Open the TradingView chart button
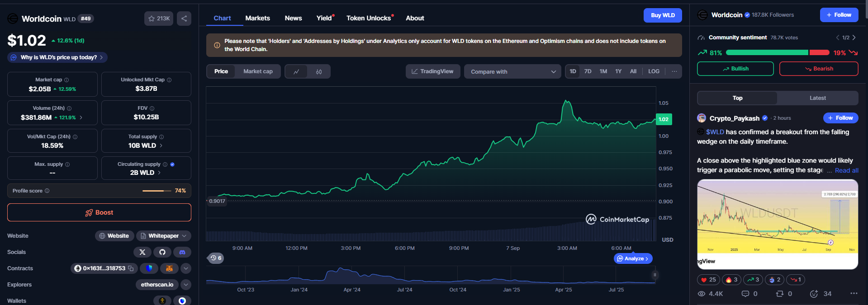The width and height of the screenshot is (868, 305). tap(433, 71)
